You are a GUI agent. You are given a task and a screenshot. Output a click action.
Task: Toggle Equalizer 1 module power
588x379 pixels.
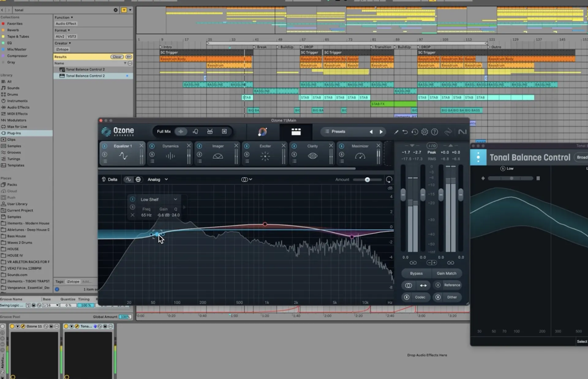tap(104, 146)
